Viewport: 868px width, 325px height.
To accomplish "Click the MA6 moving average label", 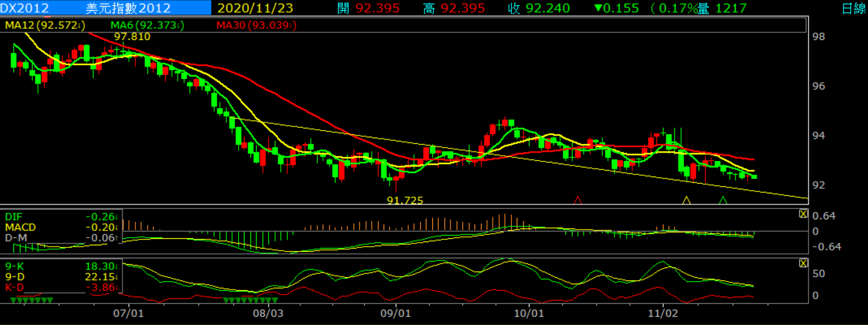I will [x=147, y=25].
